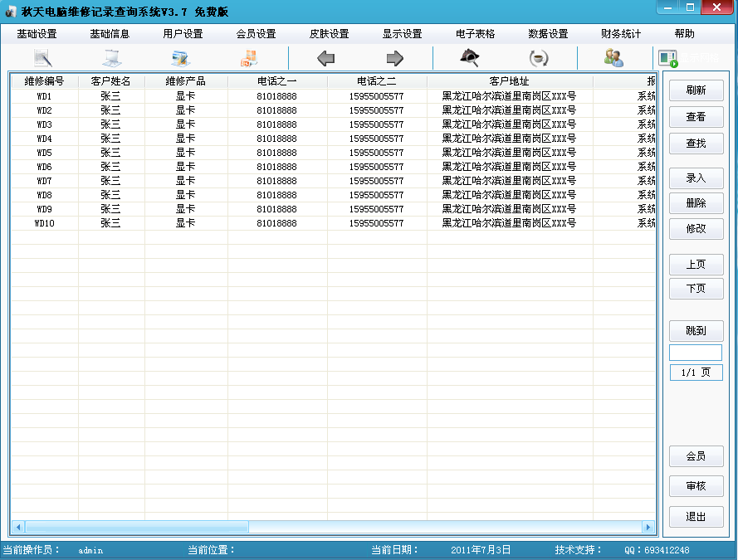Click the detective magnifier search icon
738x560 pixels.
coord(470,58)
